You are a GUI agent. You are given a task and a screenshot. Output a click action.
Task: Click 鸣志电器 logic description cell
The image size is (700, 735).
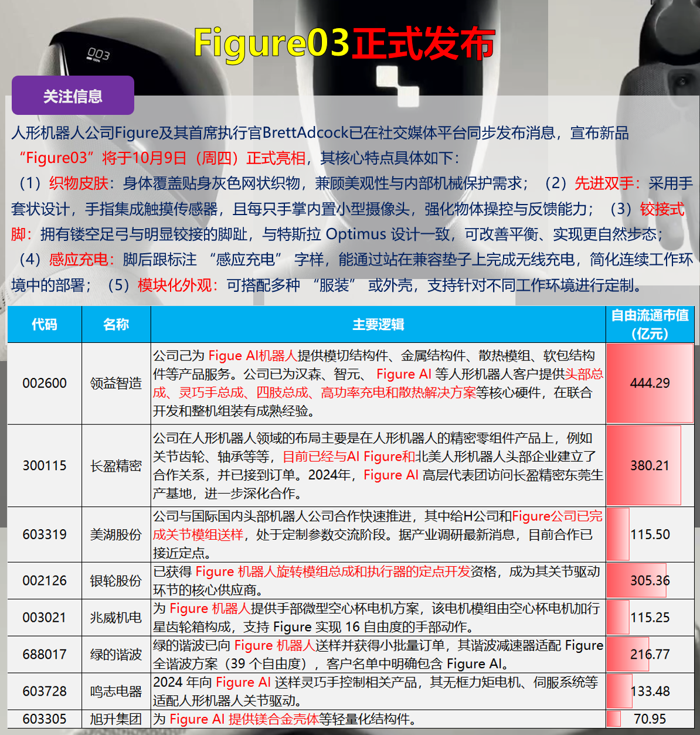click(x=378, y=691)
